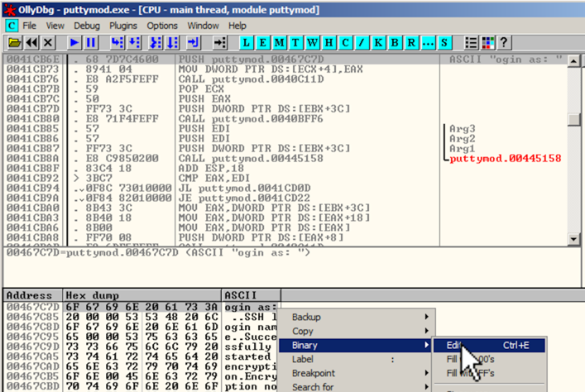
Task: Click the Open file folder icon
Action: tap(15, 42)
